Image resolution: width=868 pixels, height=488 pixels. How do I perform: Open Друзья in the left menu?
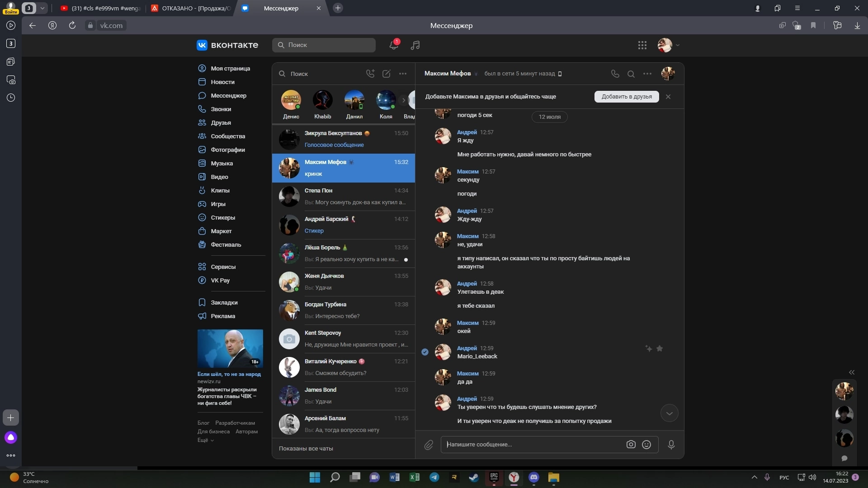point(221,122)
